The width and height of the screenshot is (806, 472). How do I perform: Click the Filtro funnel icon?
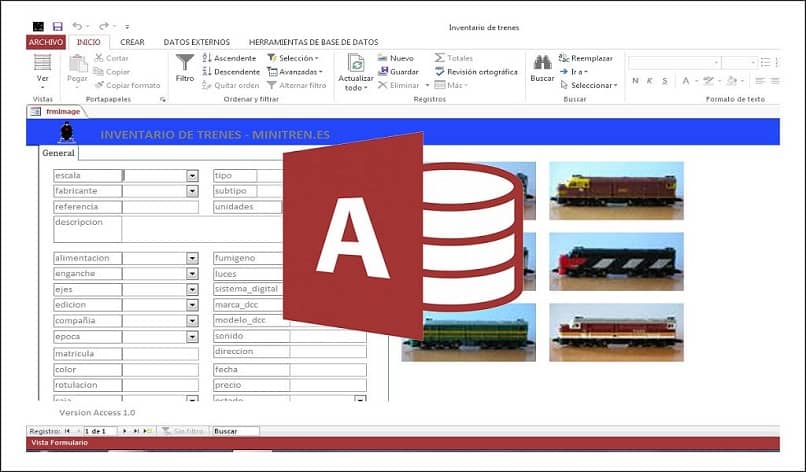coord(185,66)
